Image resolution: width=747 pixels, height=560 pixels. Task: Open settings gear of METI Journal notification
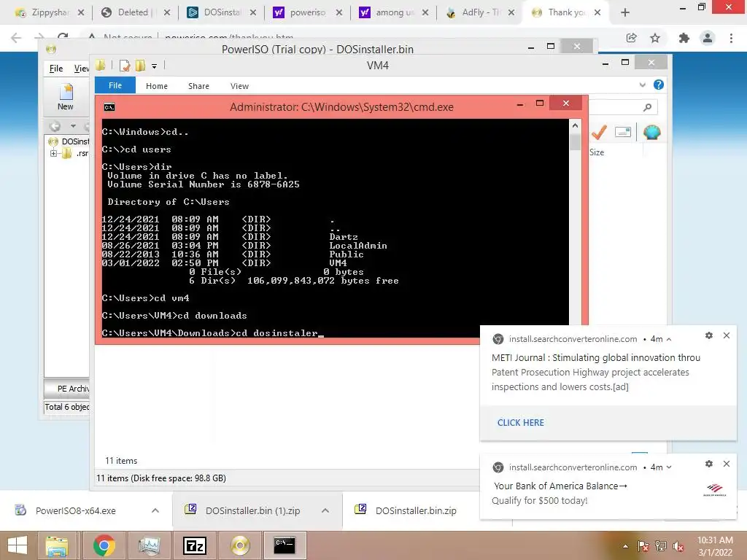[709, 335]
